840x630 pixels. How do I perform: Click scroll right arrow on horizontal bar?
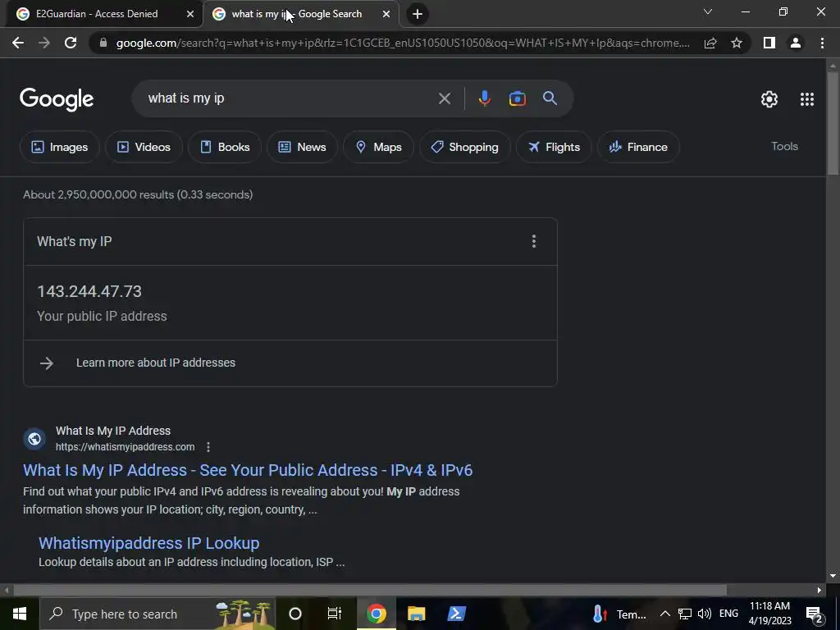[x=819, y=590]
